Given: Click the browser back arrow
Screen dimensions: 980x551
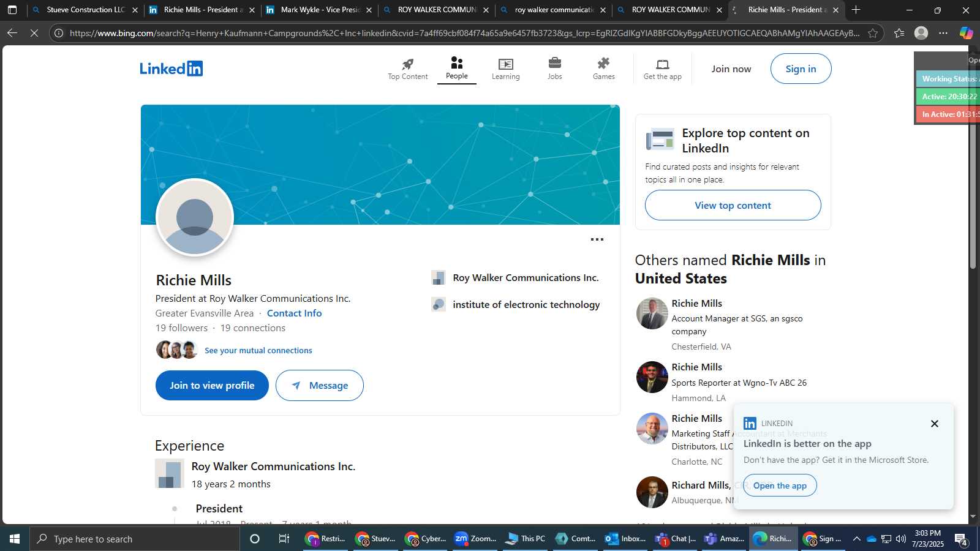Looking at the screenshot, I should click(12, 33).
